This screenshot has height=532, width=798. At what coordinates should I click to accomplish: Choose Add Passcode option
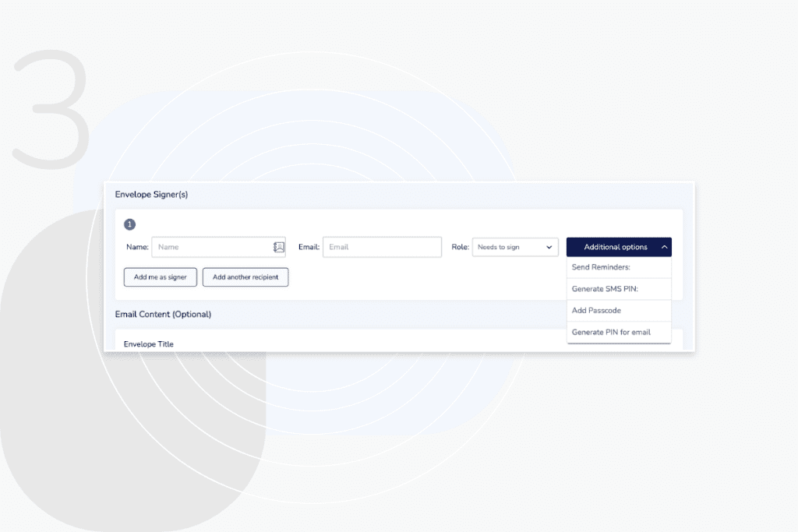[x=619, y=311]
